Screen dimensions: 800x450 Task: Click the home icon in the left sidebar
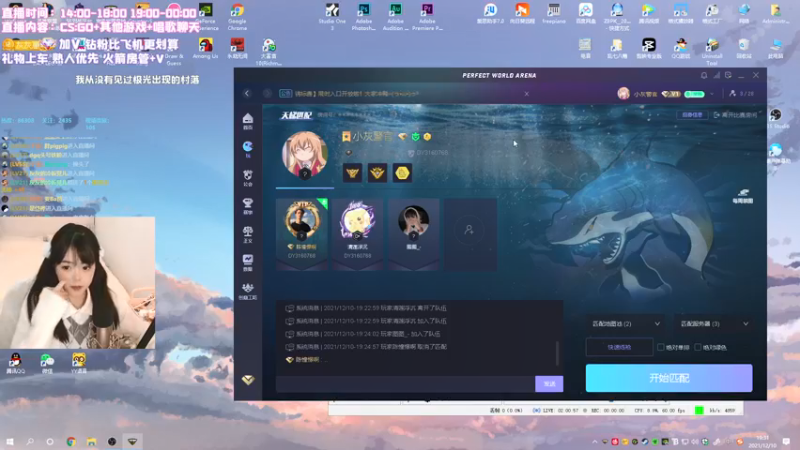(x=247, y=121)
